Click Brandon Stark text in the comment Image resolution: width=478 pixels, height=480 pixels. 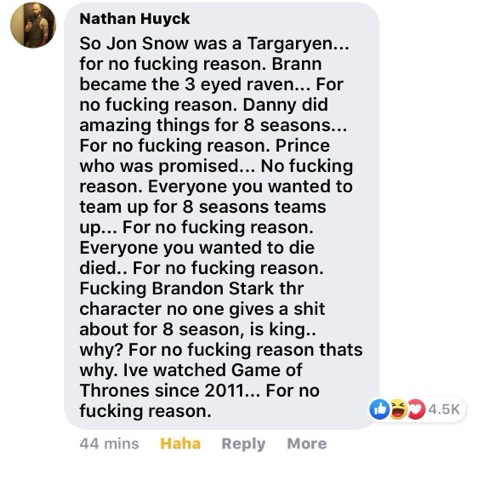point(213,288)
